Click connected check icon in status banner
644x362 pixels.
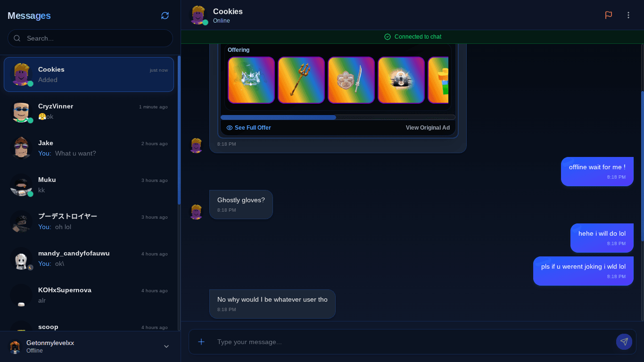click(x=388, y=37)
